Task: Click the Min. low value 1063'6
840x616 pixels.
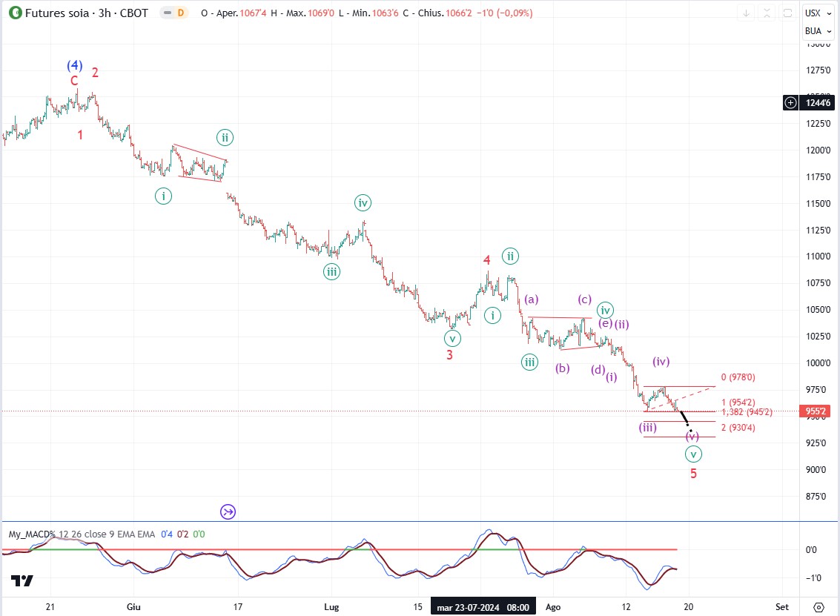Action: click(386, 13)
